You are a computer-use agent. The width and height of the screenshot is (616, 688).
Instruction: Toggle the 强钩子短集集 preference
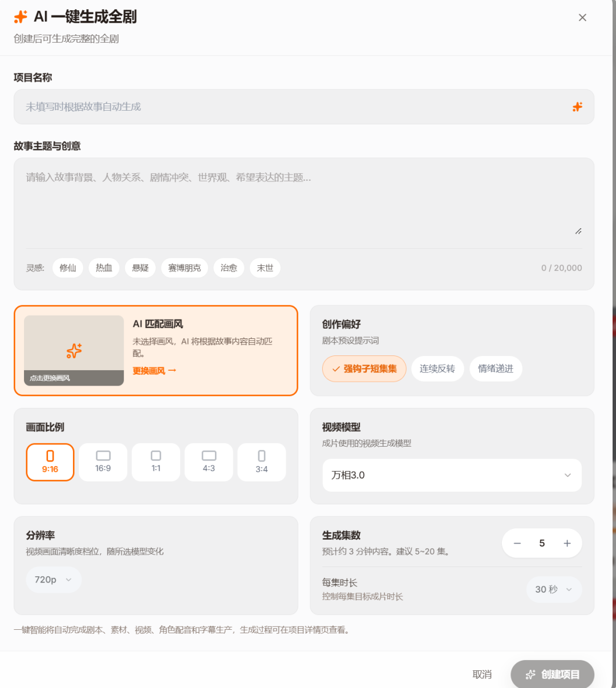364,369
